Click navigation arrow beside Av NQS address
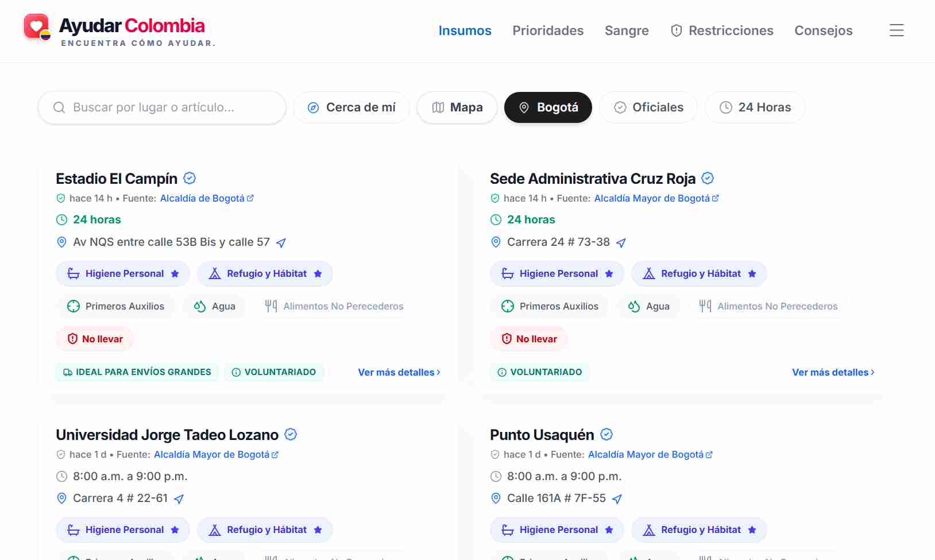Screen dimensions: 935x560 click(x=281, y=243)
